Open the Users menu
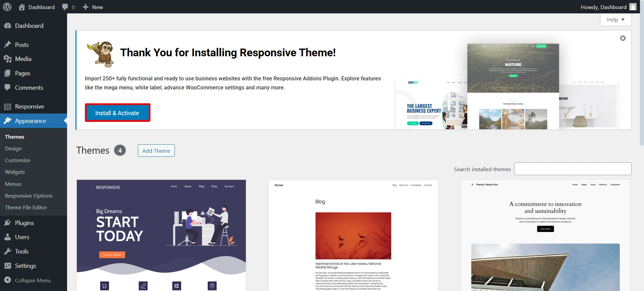 34,237
